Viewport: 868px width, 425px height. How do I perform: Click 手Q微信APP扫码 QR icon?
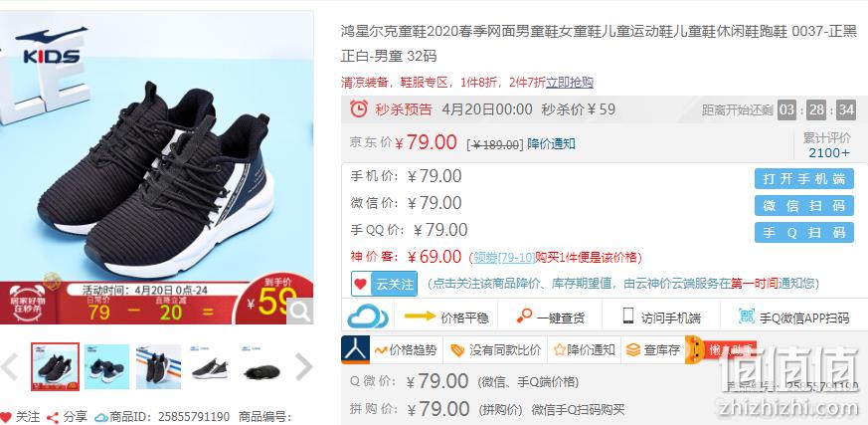point(747,317)
